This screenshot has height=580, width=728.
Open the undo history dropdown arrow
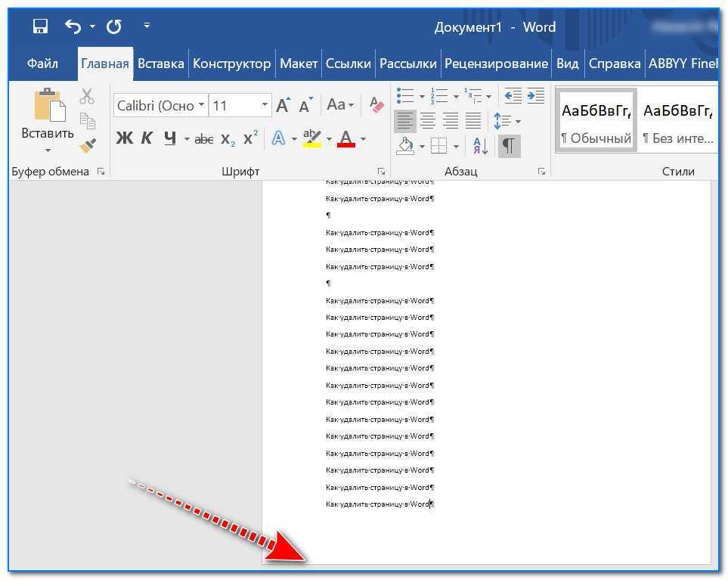pos(92,26)
